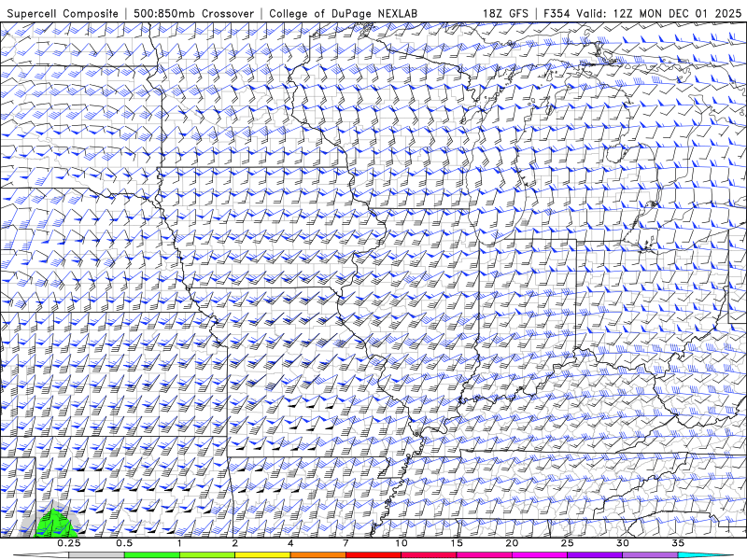
Task: Click the scale label 7
Action: 345,543
